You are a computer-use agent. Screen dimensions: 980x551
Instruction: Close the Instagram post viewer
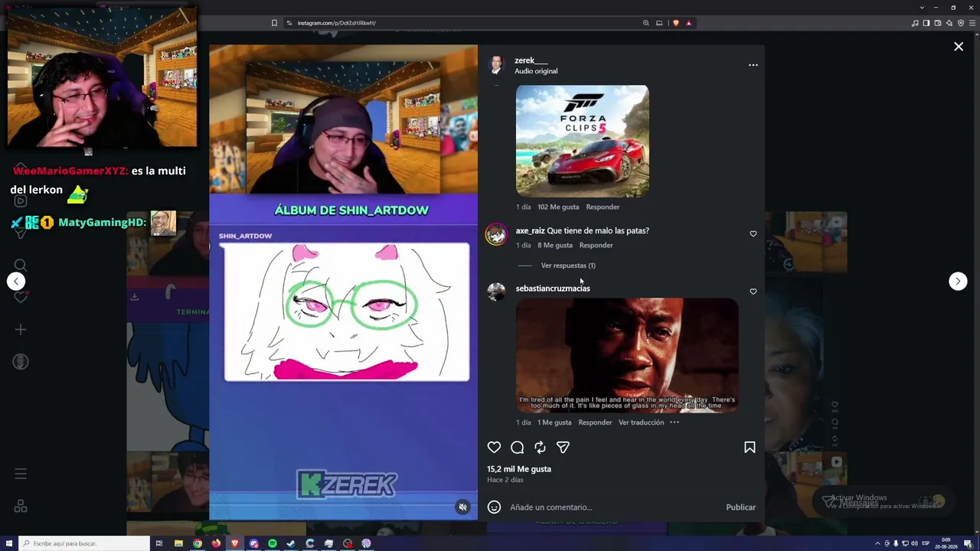point(959,47)
